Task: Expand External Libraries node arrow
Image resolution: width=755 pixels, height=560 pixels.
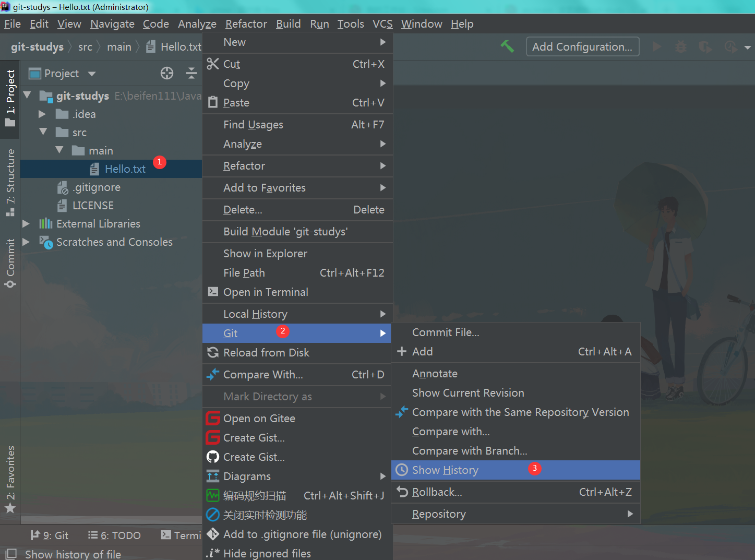Action: pos(26,224)
